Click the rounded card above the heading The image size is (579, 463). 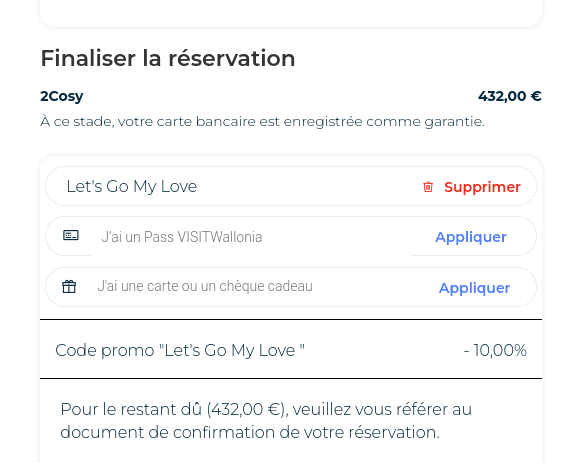(x=291, y=13)
